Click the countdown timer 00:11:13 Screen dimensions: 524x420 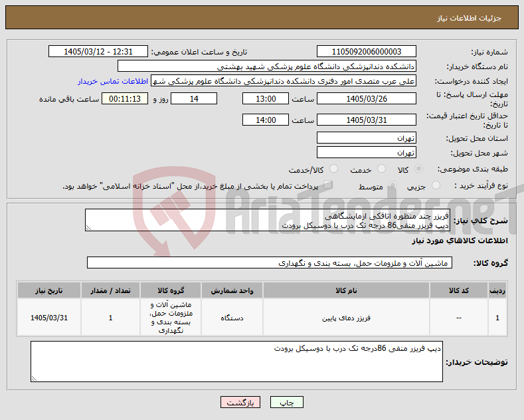click(125, 98)
